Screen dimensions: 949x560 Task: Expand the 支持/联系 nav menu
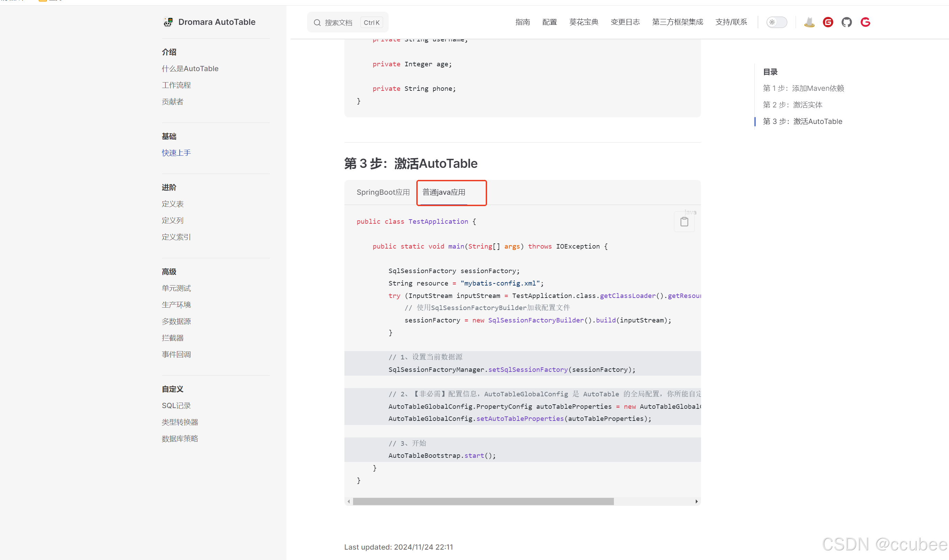pyautogui.click(x=731, y=22)
